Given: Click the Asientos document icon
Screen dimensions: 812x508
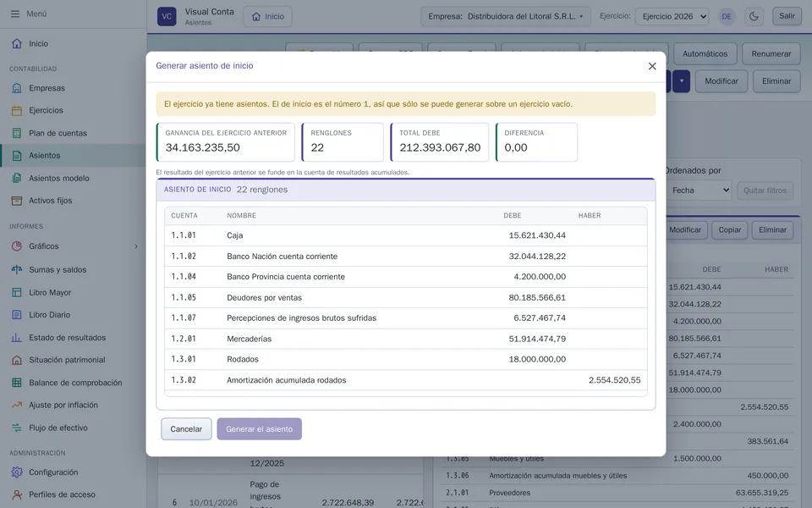Looking at the screenshot, I should 17,156.
